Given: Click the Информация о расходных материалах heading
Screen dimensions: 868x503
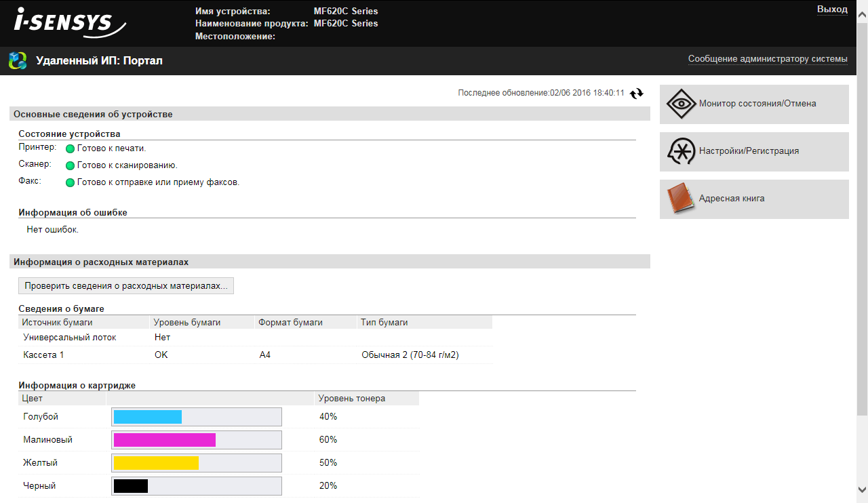Looking at the screenshot, I should [101, 262].
